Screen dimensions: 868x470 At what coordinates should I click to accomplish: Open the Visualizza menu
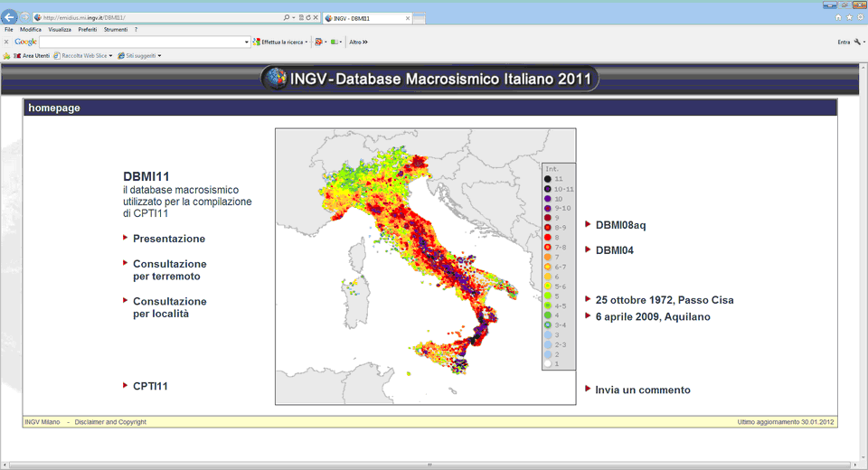[x=60, y=30]
